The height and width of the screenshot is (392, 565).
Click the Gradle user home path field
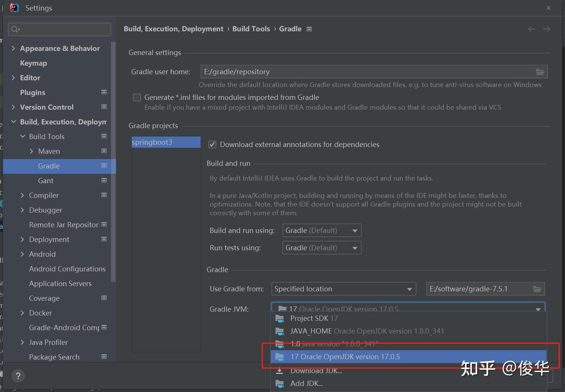tap(374, 72)
